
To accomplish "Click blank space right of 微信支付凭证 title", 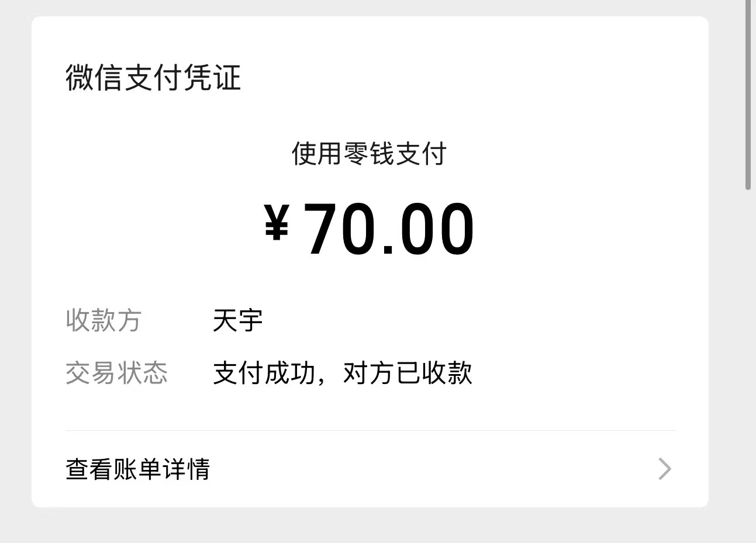I will [468, 78].
